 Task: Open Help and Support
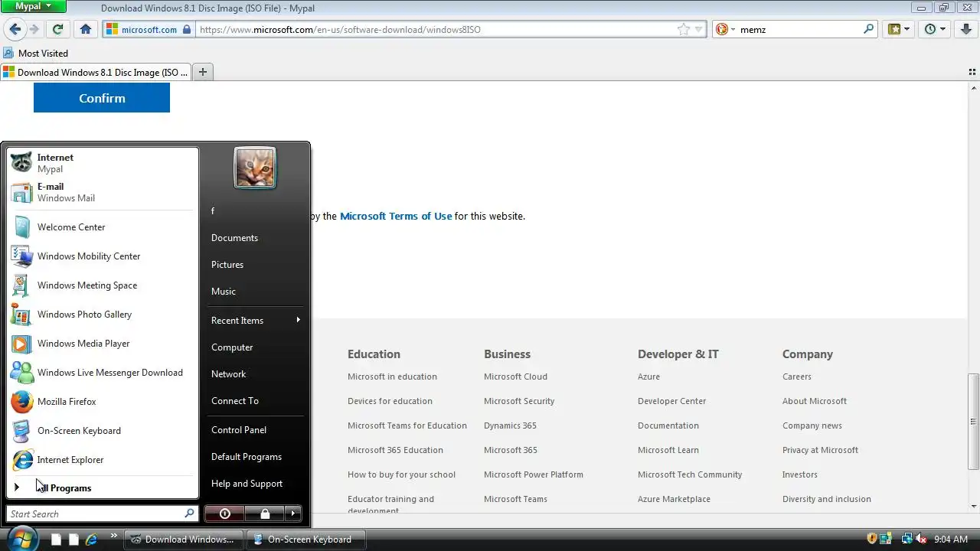(x=255, y=484)
